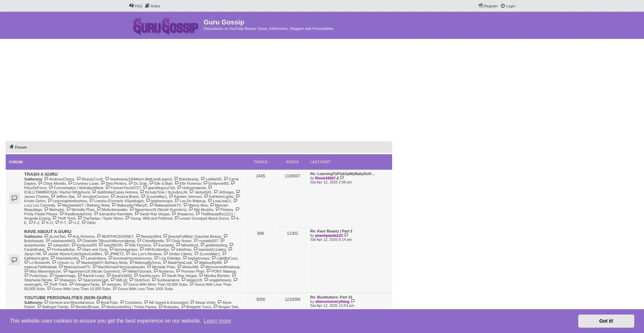Open the Tati glamlifeguru/Tati subforum
This screenshot has width=644, height=333.
coord(162,188)
